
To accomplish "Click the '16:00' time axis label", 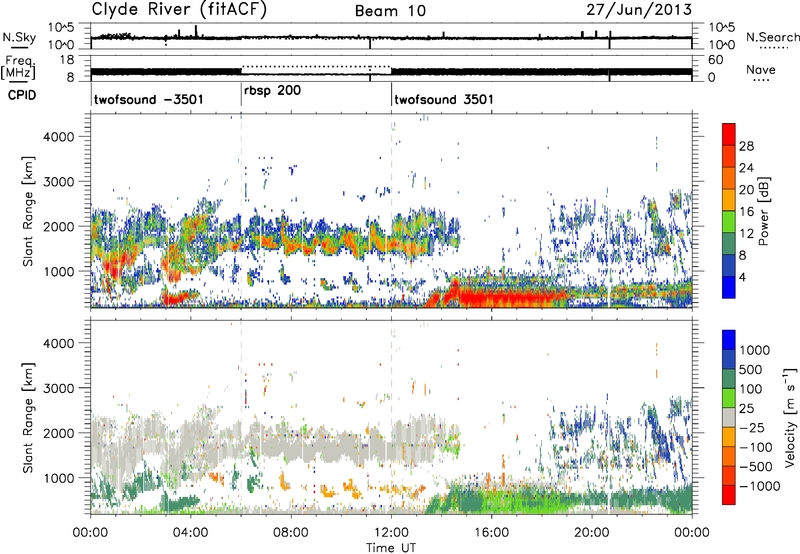I will point(491,533).
